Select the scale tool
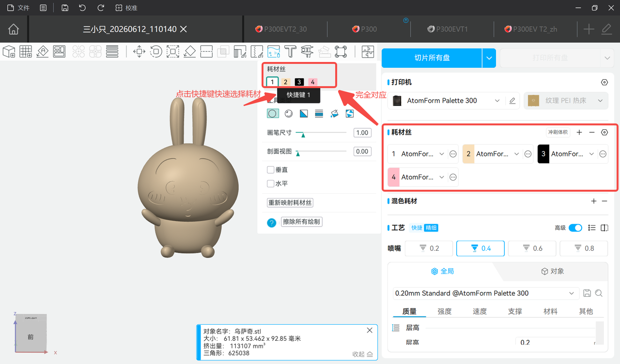 pos(173,51)
